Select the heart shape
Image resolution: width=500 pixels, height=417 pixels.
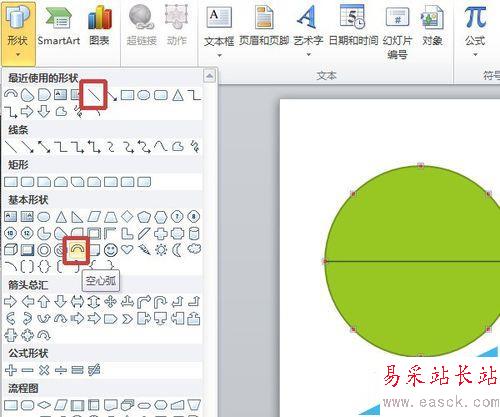[x=127, y=250]
